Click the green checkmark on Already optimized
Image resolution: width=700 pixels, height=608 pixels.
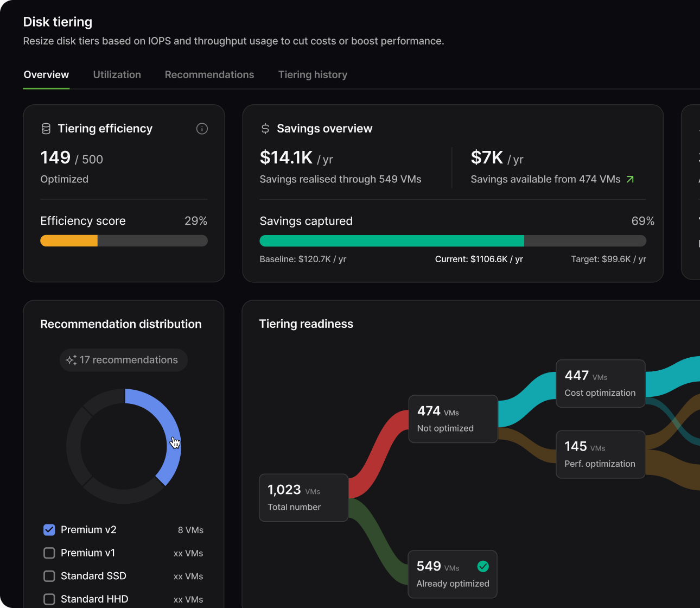tap(483, 566)
